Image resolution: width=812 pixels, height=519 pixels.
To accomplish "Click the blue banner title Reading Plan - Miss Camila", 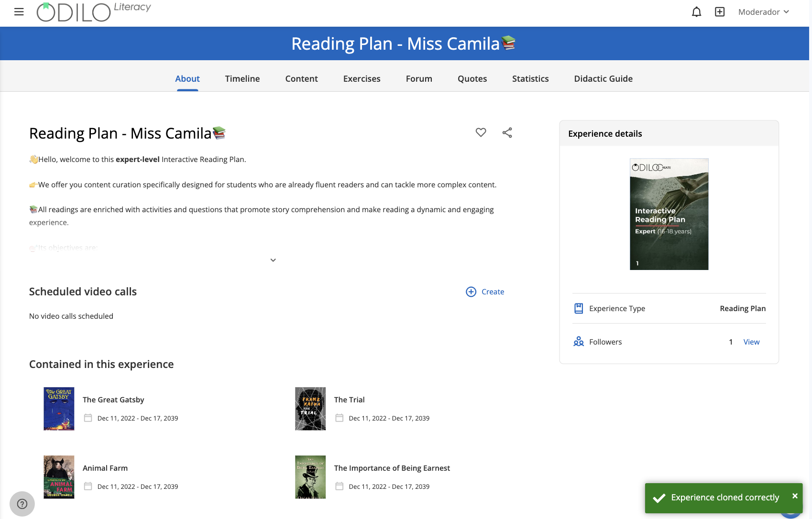I will pyautogui.click(x=404, y=43).
